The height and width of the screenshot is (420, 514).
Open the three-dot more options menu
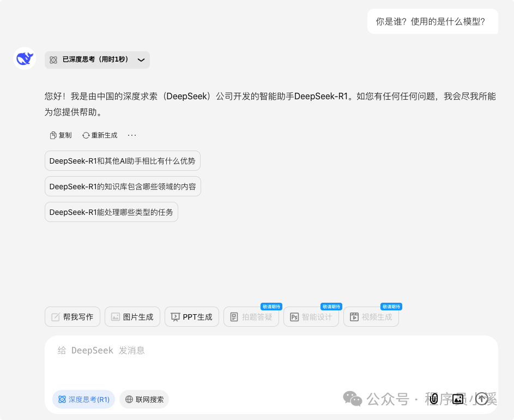point(132,135)
